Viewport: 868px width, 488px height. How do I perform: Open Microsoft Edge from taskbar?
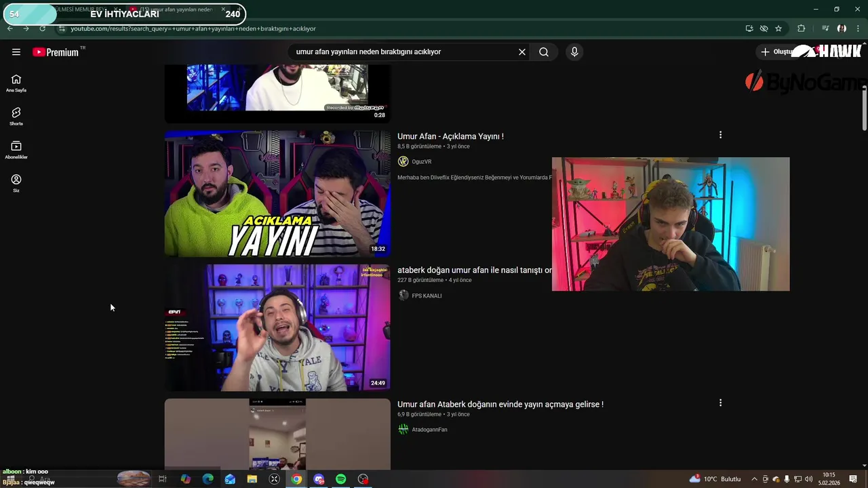coord(208,479)
